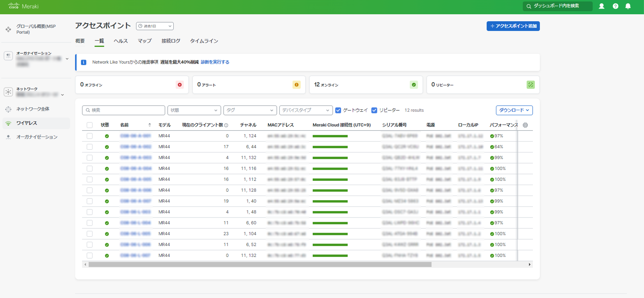Click connectivity bar of the 64% performance row
The image size is (644, 298).
[330, 147]
